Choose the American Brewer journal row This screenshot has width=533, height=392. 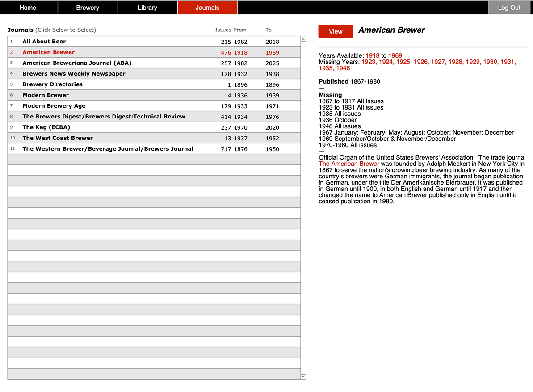pyautogui.click(x=48, y=52)
